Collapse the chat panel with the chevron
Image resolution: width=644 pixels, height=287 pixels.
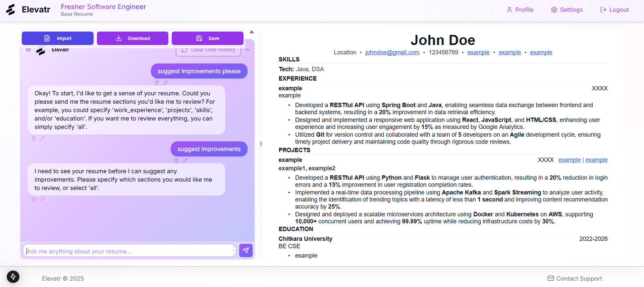click(x=248, y=50)
